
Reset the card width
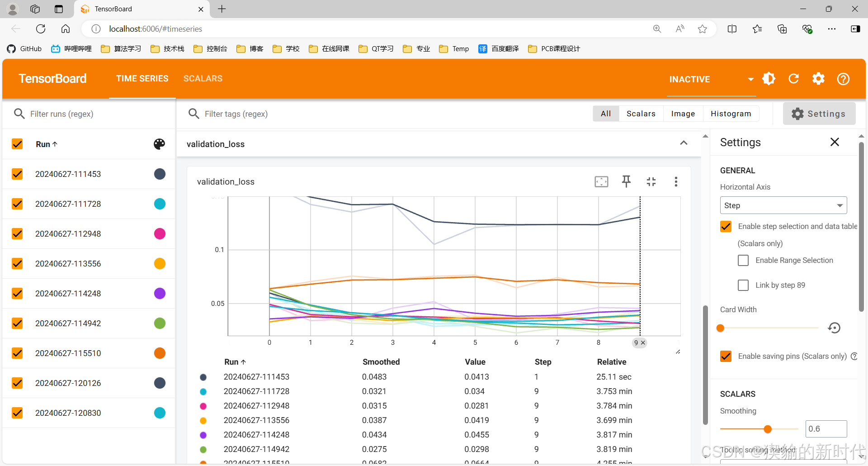click(834, 328)
